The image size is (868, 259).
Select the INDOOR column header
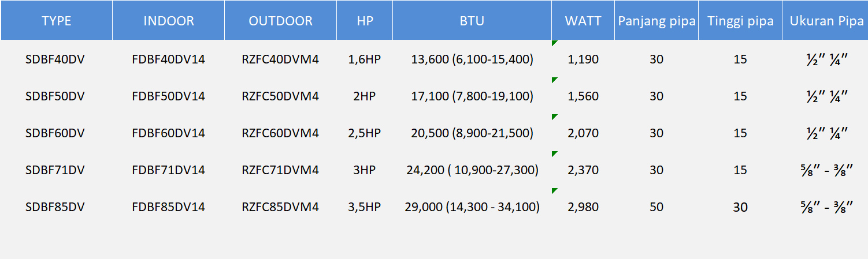168,21
